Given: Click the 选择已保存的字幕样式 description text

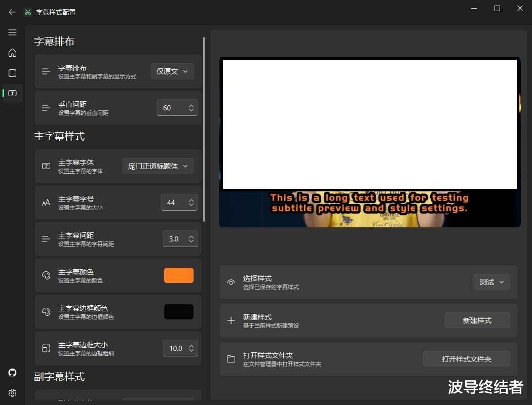Looking at the screenshot, I should point(271,288).
